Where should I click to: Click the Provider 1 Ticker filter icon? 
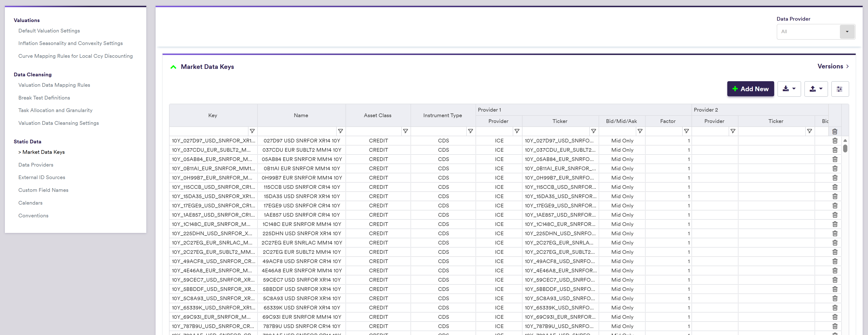[x=593, y=131]
